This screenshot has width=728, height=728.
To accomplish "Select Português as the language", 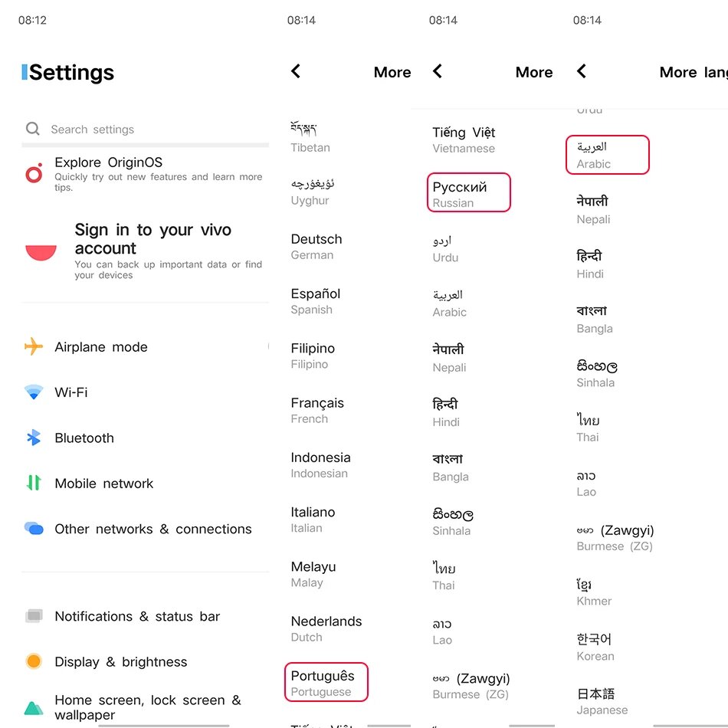I will pyautogui.click(x=326, y=683).
